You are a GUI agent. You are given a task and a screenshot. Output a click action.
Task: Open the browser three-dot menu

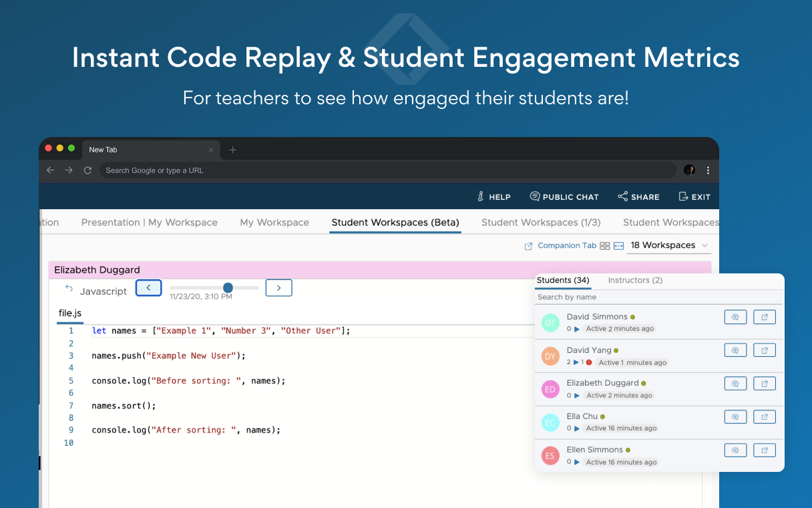708,170
